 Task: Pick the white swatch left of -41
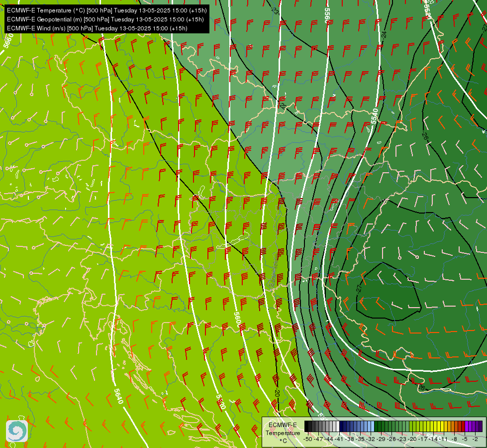tap(338, 426)
